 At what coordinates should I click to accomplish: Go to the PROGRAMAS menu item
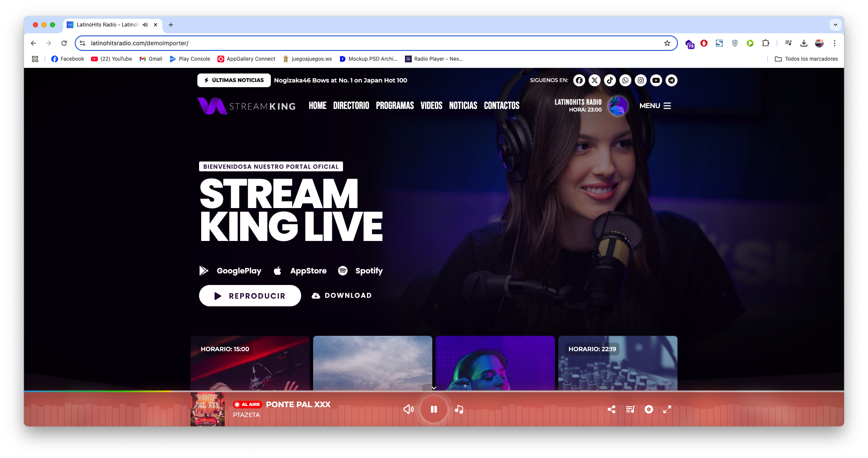395,106
